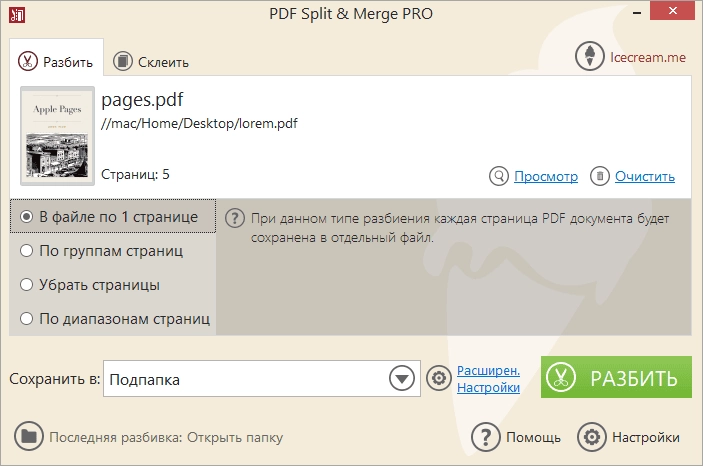Minimize the PDF Split & Merge window

(x=637, y=13)
